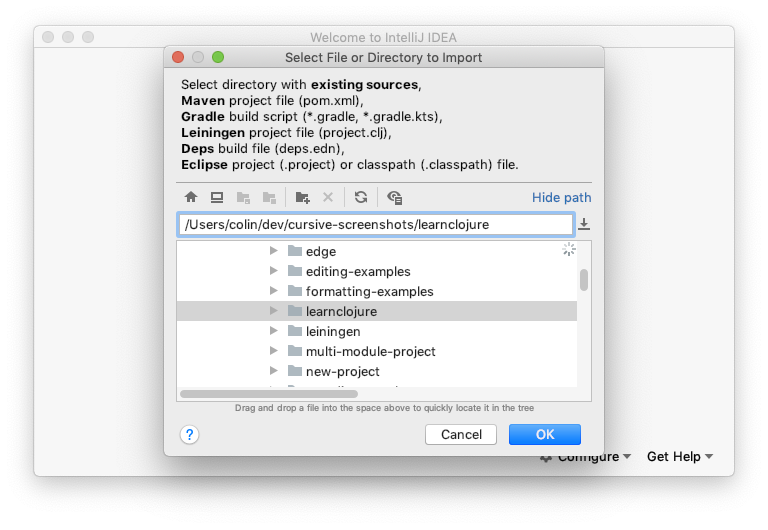Go to the Home directory icon
The height and width of the screenshot is (530, 768).
click(x=191, y=197)
